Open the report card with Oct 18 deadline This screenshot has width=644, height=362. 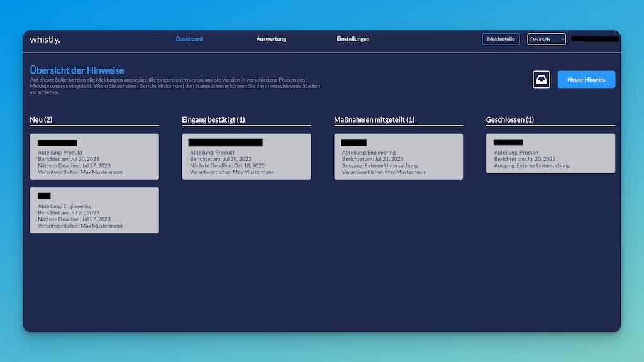tap(247, 156)
